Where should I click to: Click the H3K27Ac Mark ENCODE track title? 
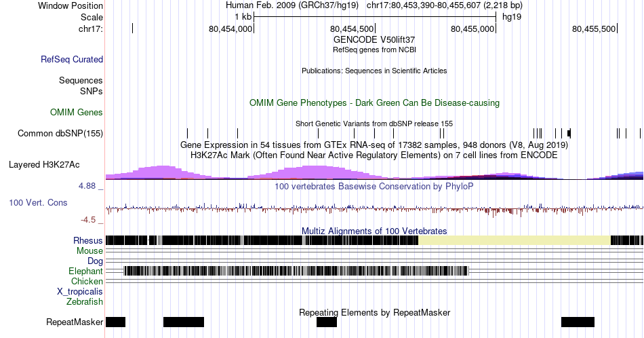pyautogui.click(x=374, y=155)
